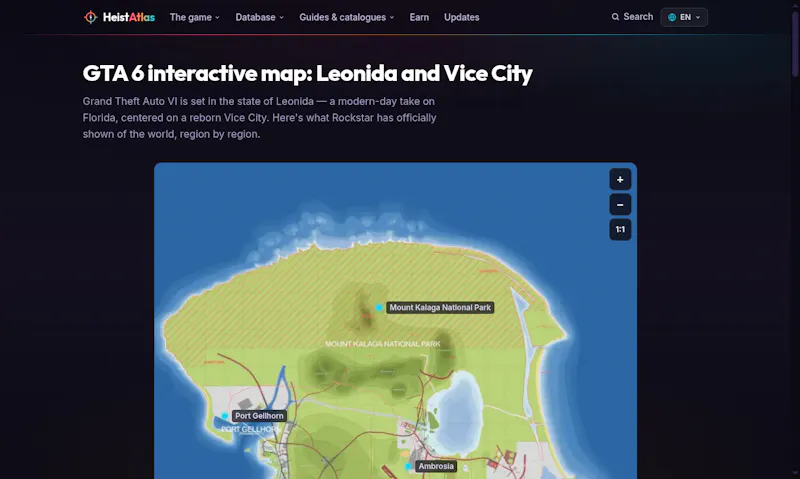Select the Port Gellhorn marker dot

click(224, 416)
